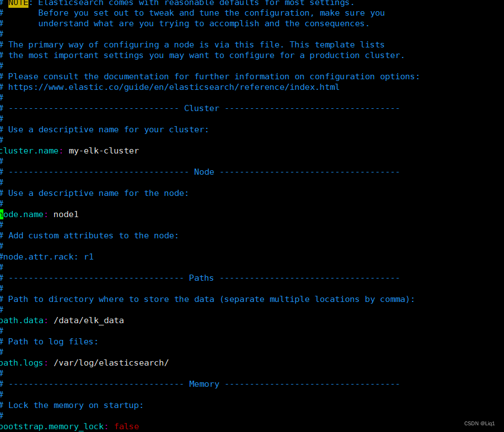The height and width of the screenshot is (432, 504).
Task: Click the Node section header
Action: (x=204, y=172)
